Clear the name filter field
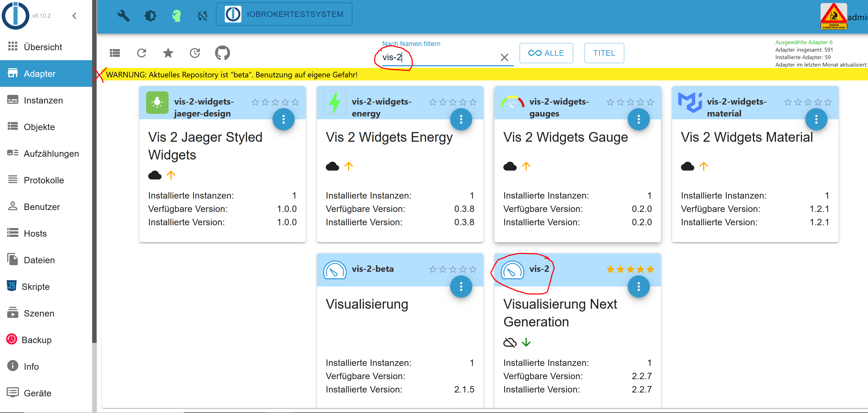 click(504, 57)
